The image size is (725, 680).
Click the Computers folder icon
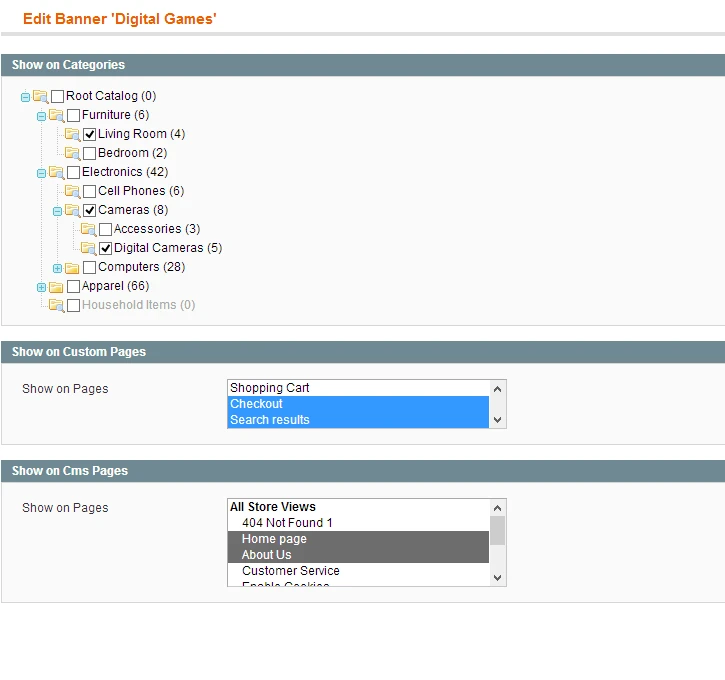[72, 268]
